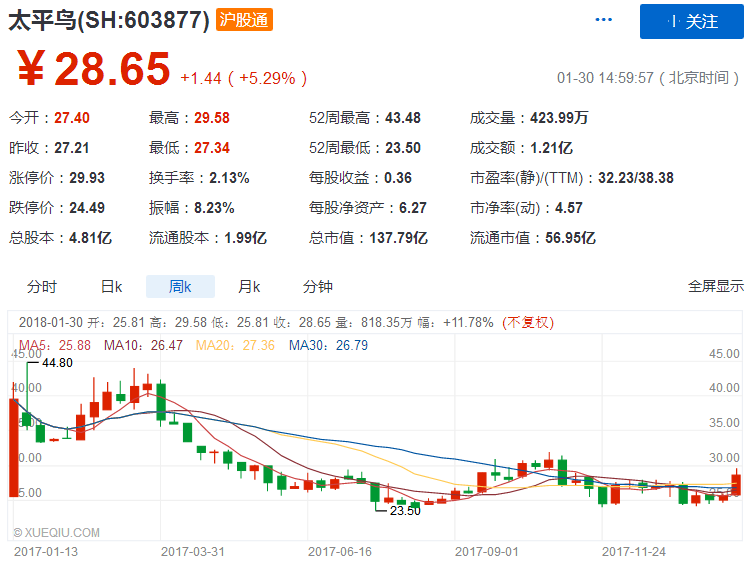Screen dimensions: 749x561
Task: Open the three-dot more options menu
Action: [x=603, y=20]
